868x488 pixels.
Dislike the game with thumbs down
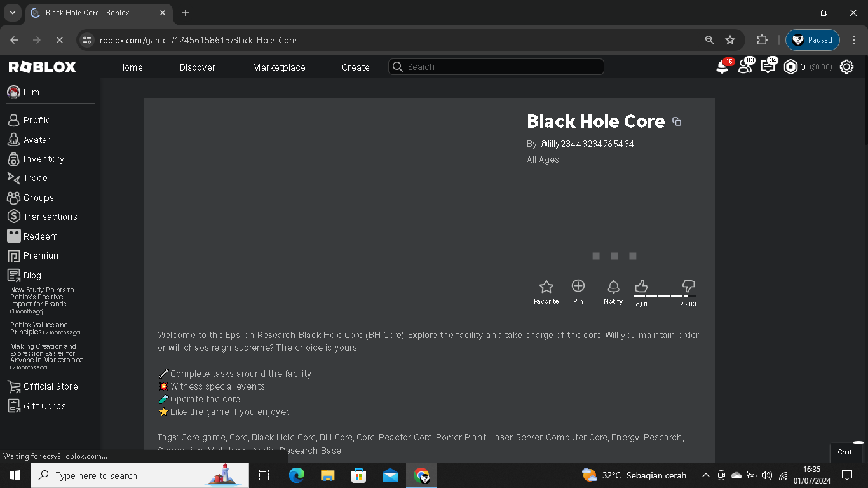coord(688,287)
